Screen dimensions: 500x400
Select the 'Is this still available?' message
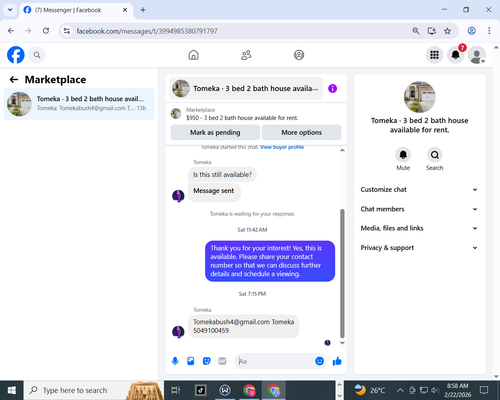click(x=222, y=175)
